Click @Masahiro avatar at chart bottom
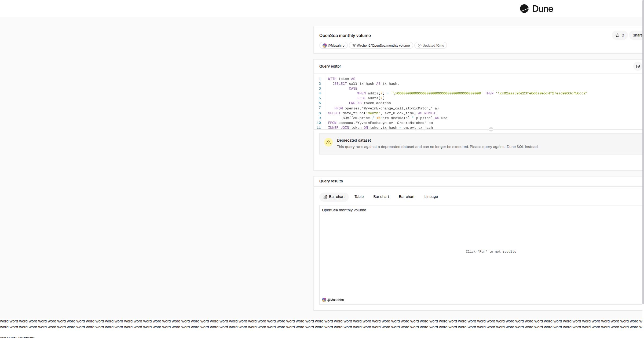This screenshot has width=644, height=338. (x=324, y=300)
